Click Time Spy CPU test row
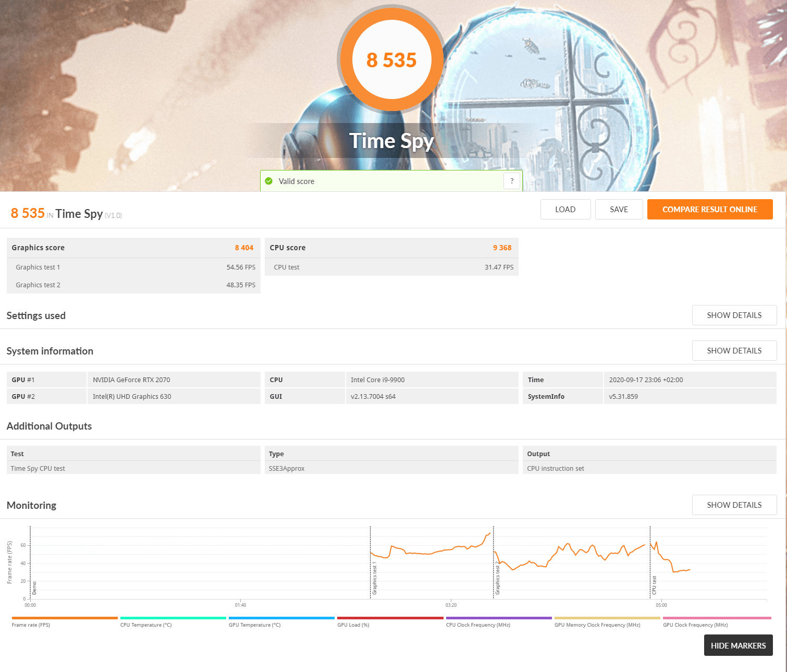This screenshot has width=787, height=672. (133, 468)
